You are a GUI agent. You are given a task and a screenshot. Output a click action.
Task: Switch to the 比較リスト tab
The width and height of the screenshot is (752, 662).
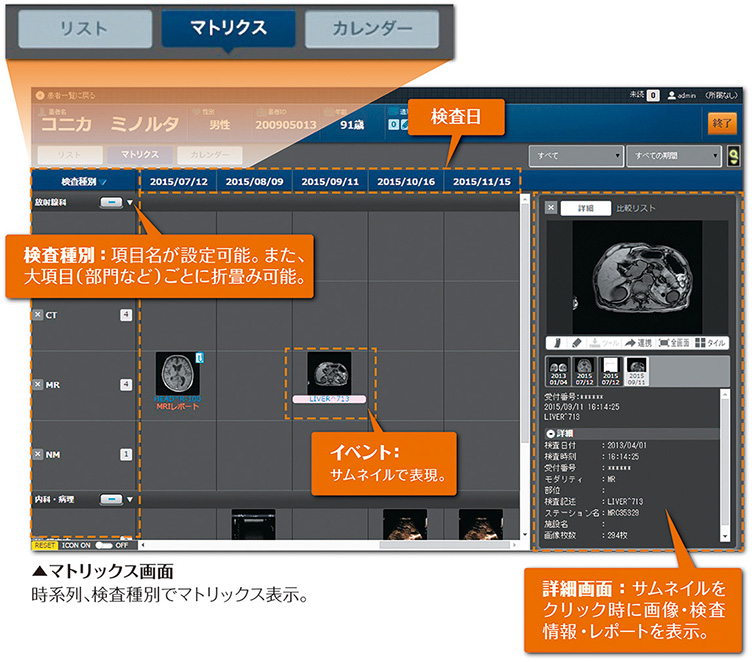tap(636, 208)
